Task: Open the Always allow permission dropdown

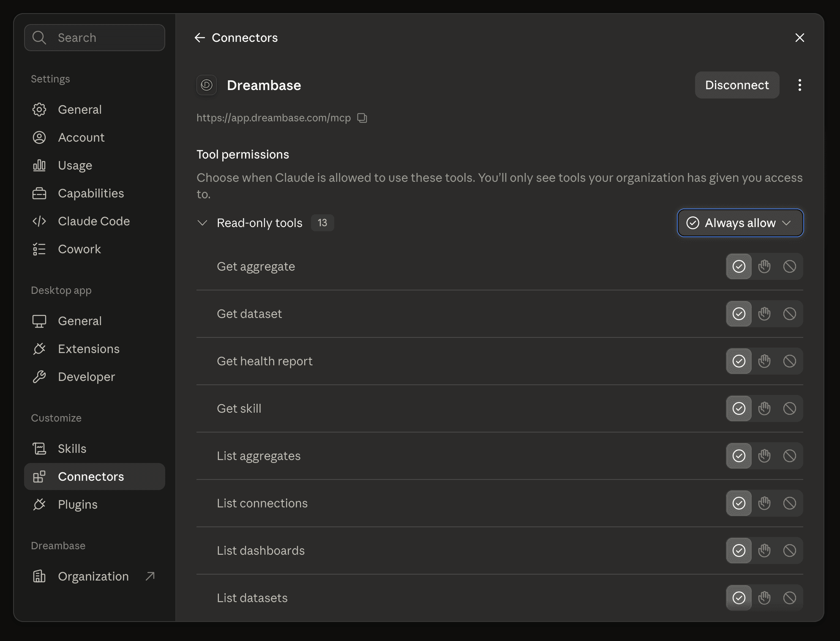Action: [740, 223]
